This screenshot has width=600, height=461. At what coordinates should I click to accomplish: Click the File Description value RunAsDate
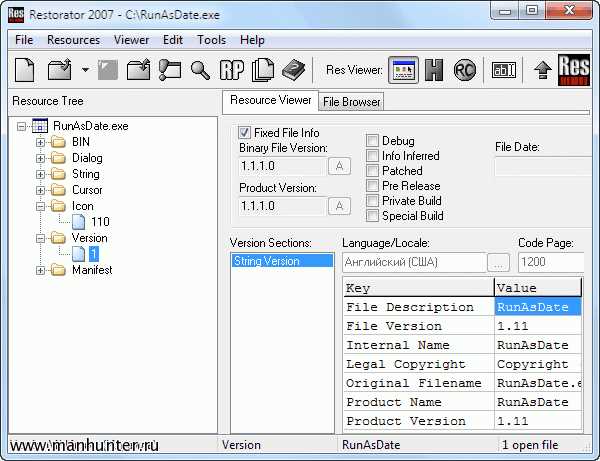pyautogui.click(x=538, y=307)
